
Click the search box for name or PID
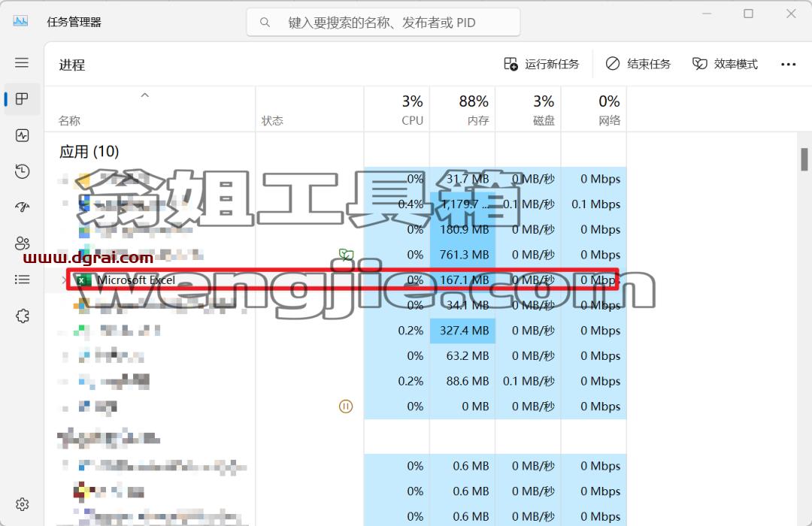(383, 23)
